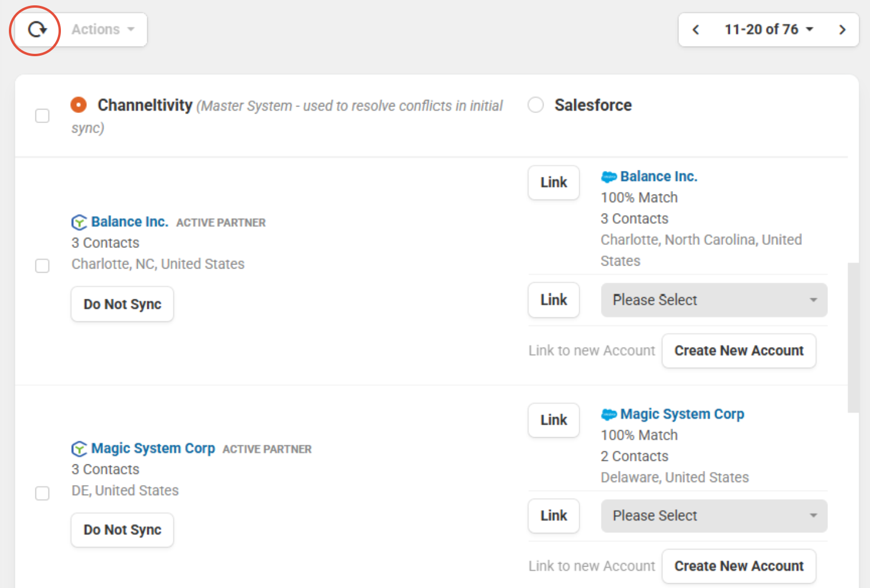Expand Please Select dropdown for Balance Inc.
Viewport: 870px width, 588px height.
coord(714,300)
